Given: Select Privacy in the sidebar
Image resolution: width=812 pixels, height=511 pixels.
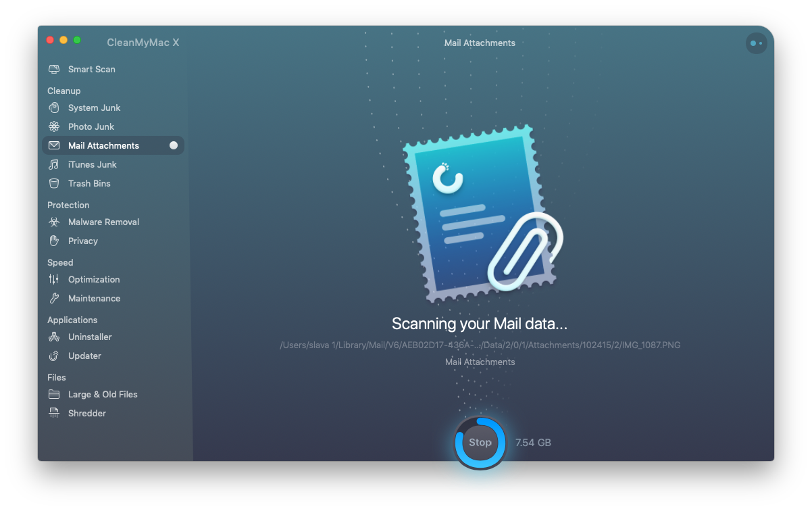Looking at the screenshot, I should point(113,241).
